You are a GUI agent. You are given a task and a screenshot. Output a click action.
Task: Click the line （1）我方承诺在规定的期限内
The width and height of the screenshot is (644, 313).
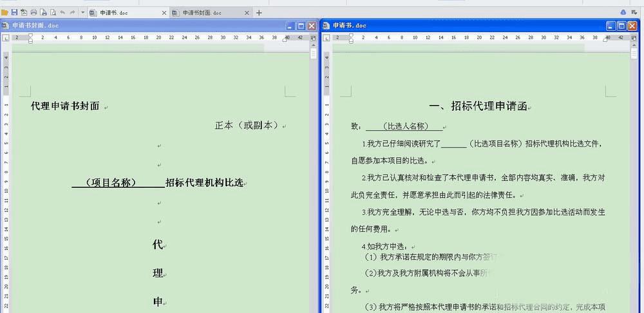tap(431, 257)
